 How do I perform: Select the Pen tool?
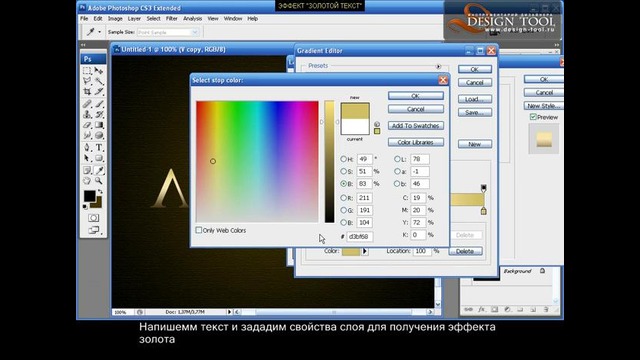[x=87, y=147]
